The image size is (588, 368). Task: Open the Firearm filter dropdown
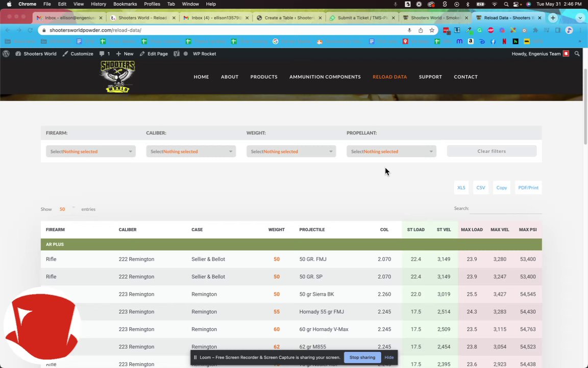point(91,151)
